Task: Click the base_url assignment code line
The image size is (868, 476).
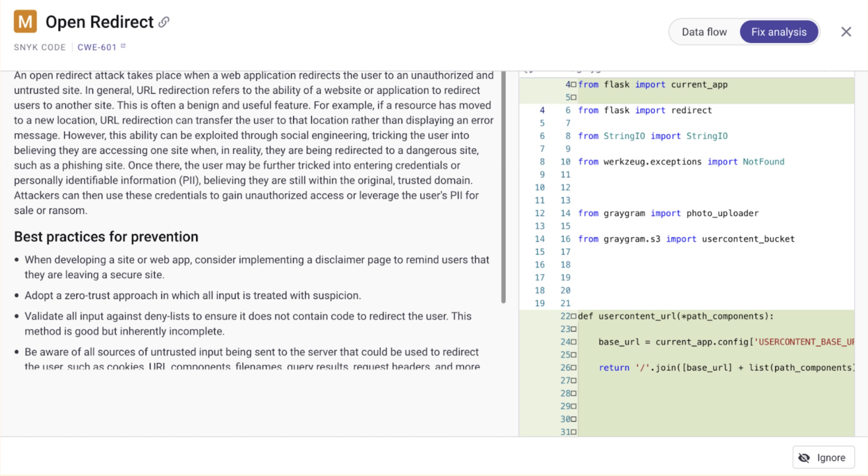Action: tap(726, 342)
